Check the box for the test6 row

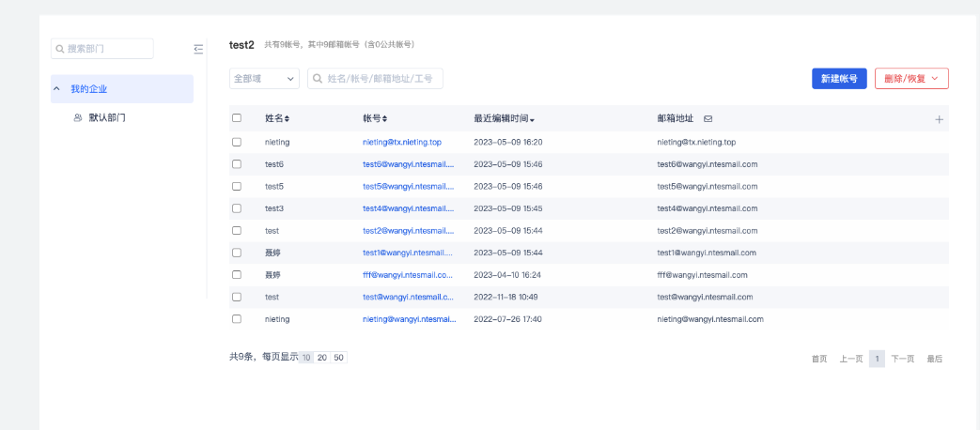coord(237,164)
